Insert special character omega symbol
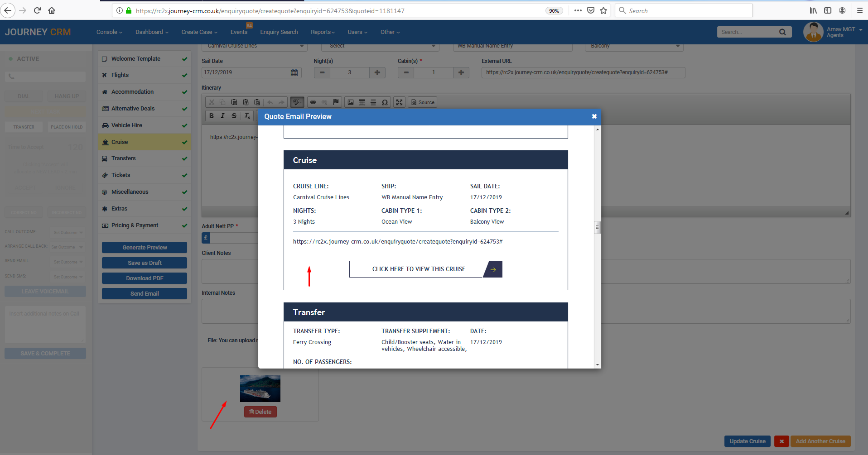This screenshot has height=455, width=868. (385, 102)
